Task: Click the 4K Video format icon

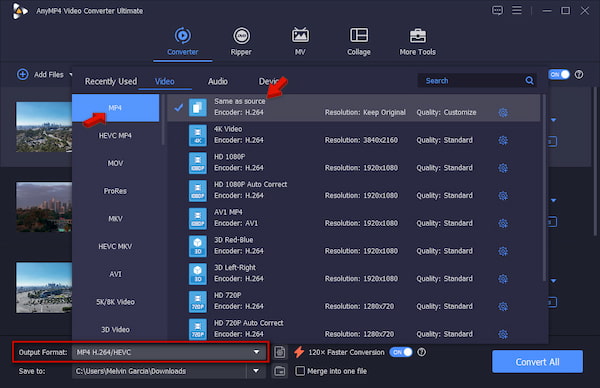Action: point(197,135)
